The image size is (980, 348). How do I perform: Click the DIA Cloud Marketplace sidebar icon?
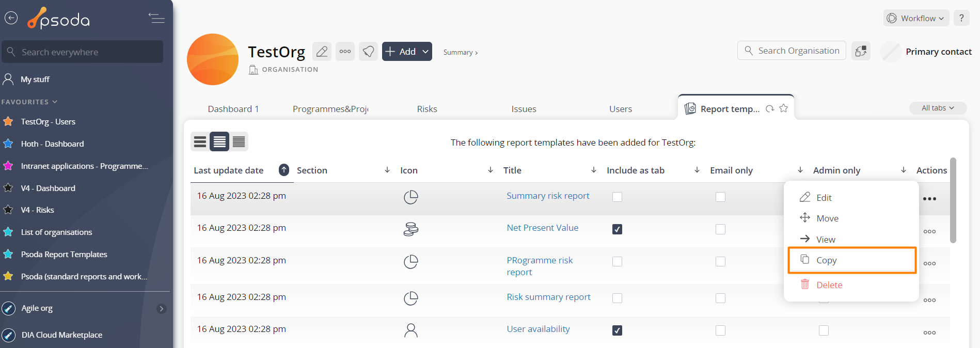(x=9, y=335)
